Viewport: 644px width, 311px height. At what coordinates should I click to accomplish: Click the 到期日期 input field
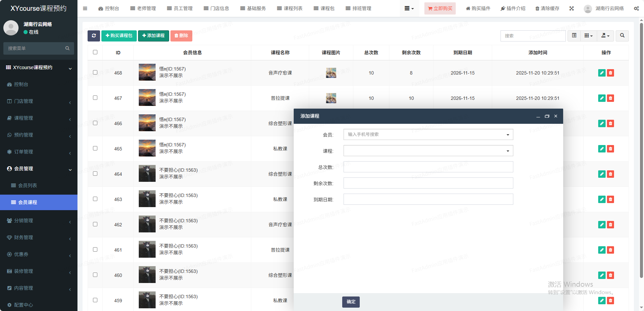pos(428,199)
